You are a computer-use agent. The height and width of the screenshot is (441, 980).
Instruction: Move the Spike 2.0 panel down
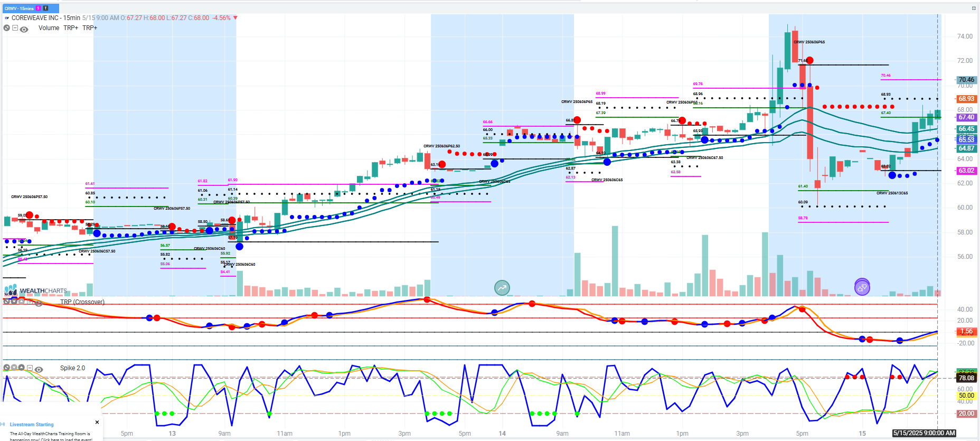pos(14,368)
